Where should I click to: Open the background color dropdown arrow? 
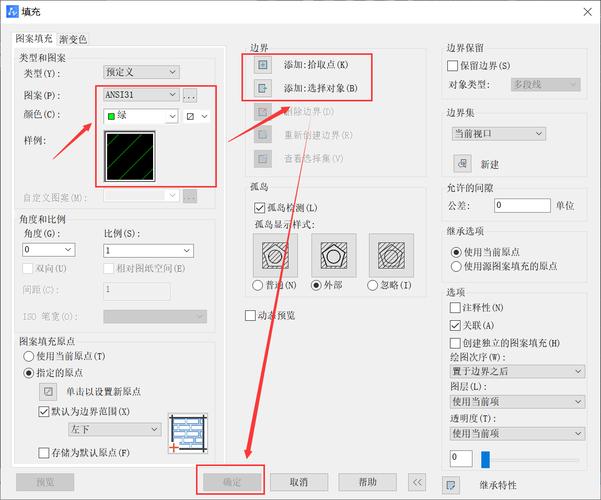click(x=205, y=116)
